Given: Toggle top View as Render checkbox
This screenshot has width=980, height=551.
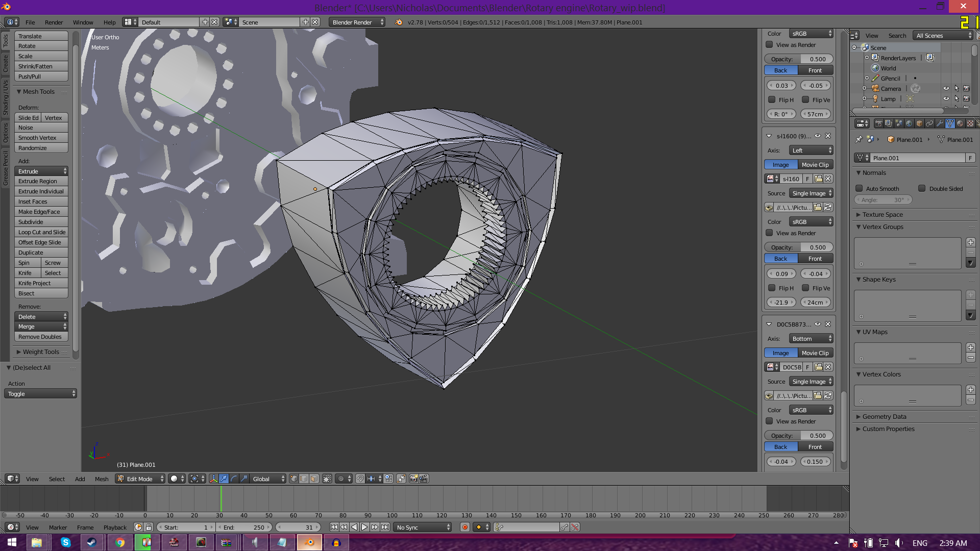Looking at the screenshot, I should click(x=769, y=44).
